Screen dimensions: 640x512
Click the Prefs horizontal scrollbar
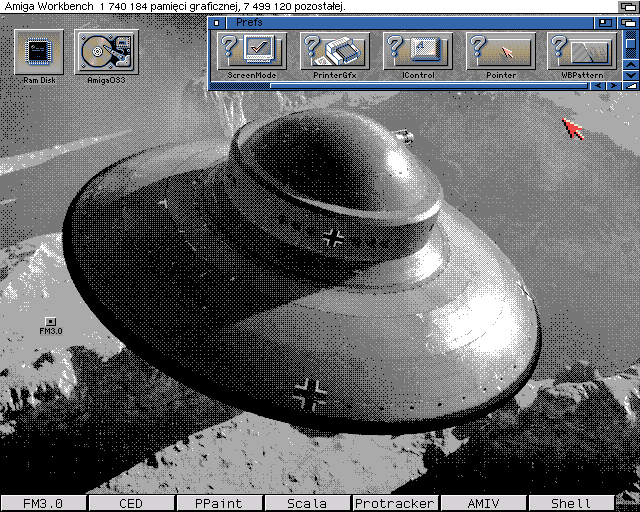pyautogui.click(x=399, y=86)
